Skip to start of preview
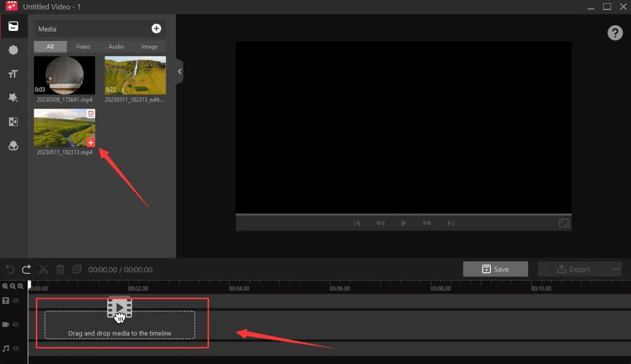631x364 pixels. pyautogui.click(x=357, y=223)
